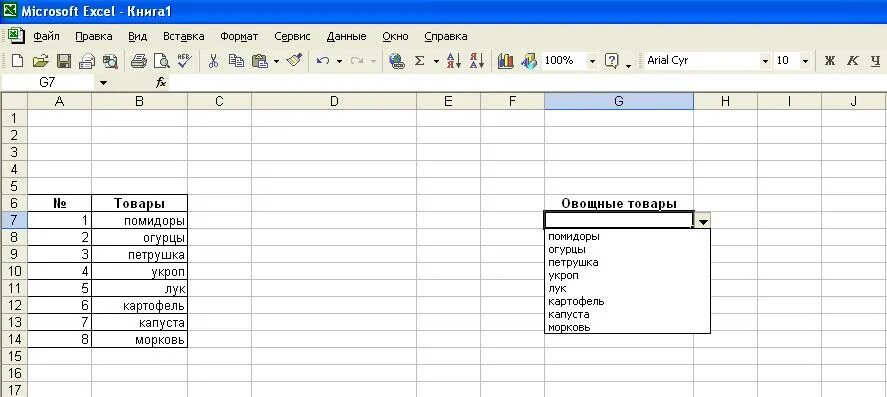887x397 pixels.
Task: Choose картофель from dropdown list
Action: click(x=627, y=301)
